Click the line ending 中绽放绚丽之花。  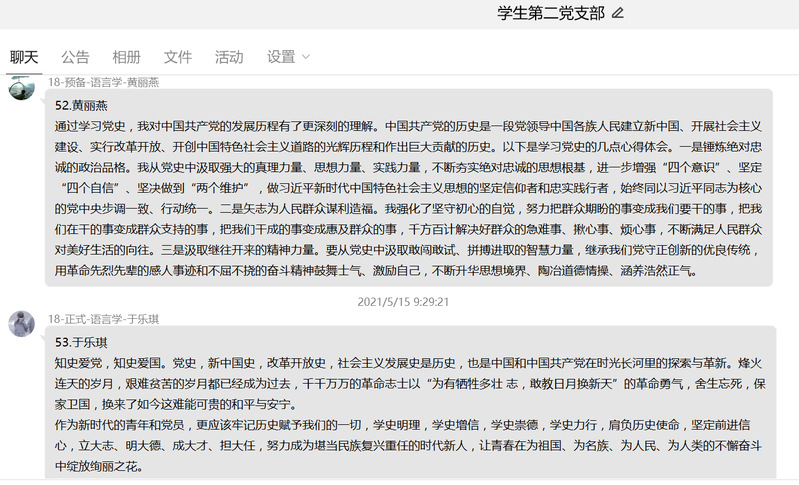99,466
